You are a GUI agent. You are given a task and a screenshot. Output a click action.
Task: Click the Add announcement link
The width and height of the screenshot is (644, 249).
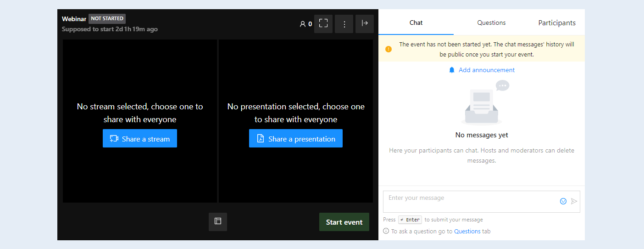[x=487, y=70]
